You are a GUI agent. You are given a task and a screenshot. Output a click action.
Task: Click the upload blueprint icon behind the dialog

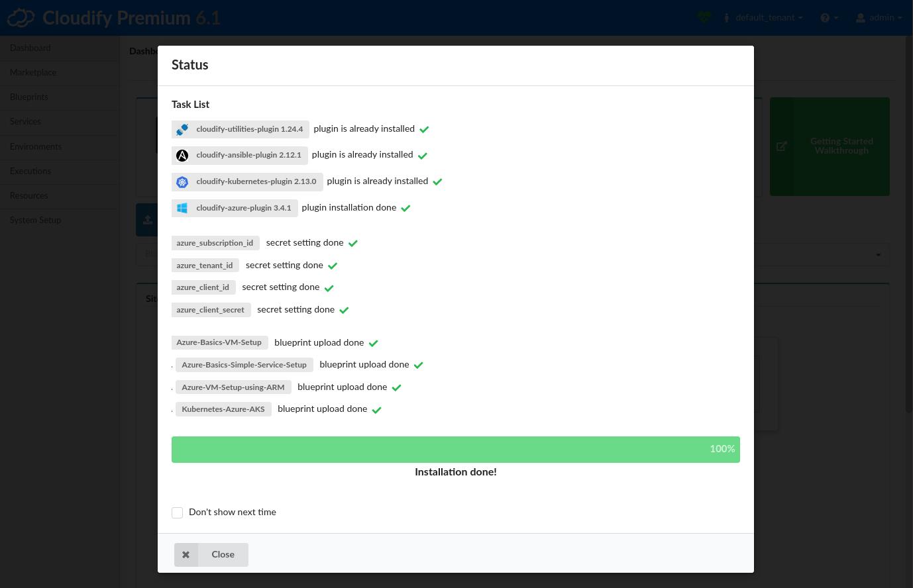[x=148, y=219]
